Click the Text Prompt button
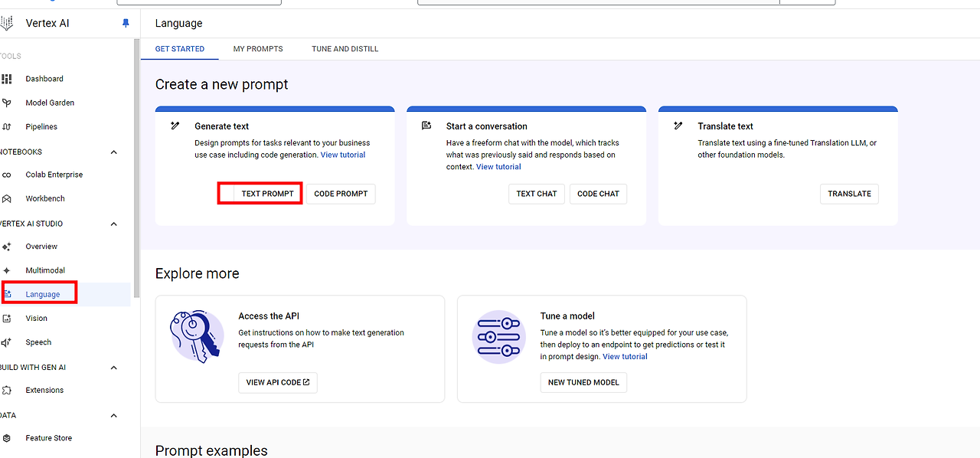 [267, 194]
